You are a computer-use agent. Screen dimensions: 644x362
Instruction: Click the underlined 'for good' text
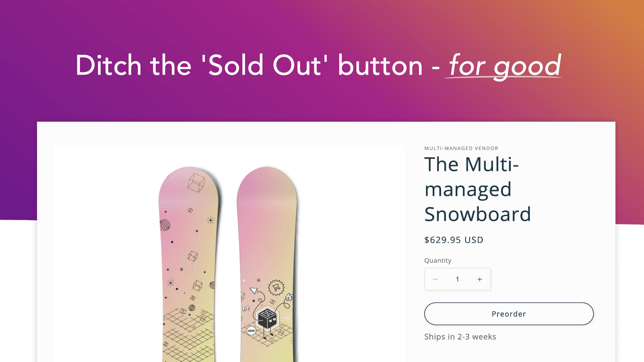(x=505, y=66)
